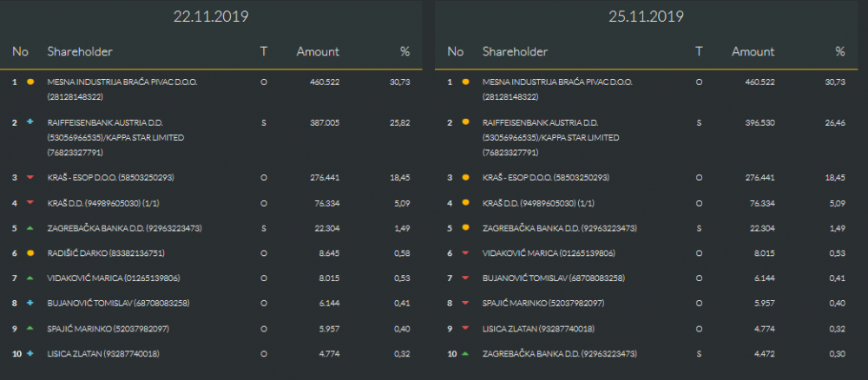Image resolution: width=868 pixels, height=380 pixels.
Task: Click amount 460.522 in 25.11.2019 table
Action: point(759,82)
